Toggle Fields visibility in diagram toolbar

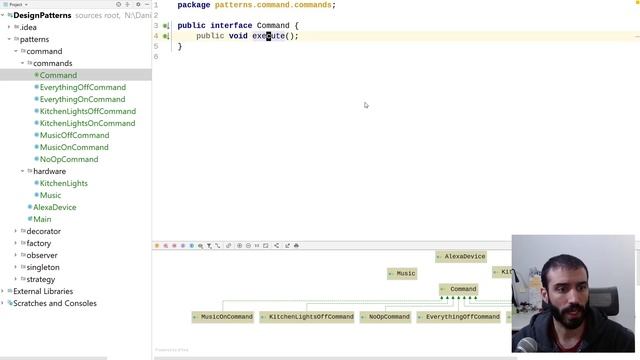[x=157, y=246]
